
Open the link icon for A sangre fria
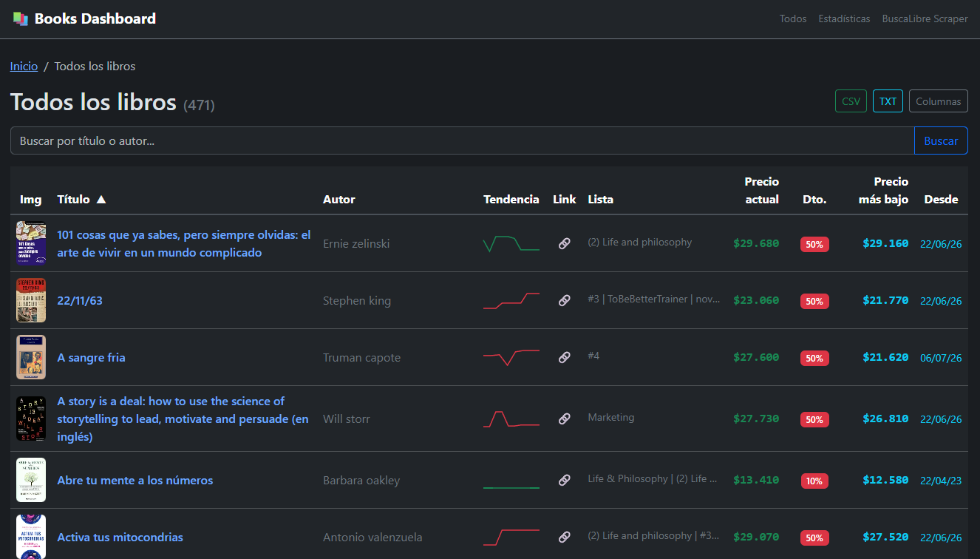pyautogui.click(x=565, y=357)
